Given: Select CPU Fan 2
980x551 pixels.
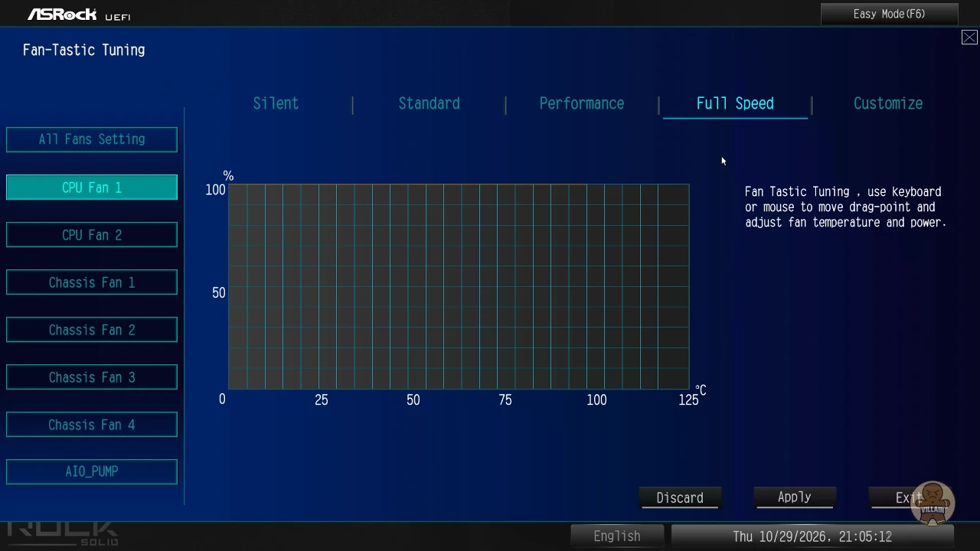Looking at the screenshot, I should 92,235.
